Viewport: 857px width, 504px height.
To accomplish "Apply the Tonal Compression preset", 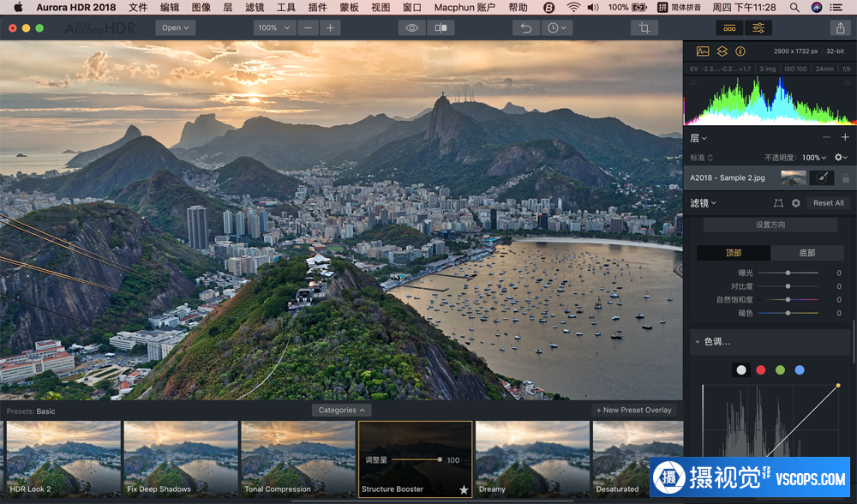I will [298, 459].
